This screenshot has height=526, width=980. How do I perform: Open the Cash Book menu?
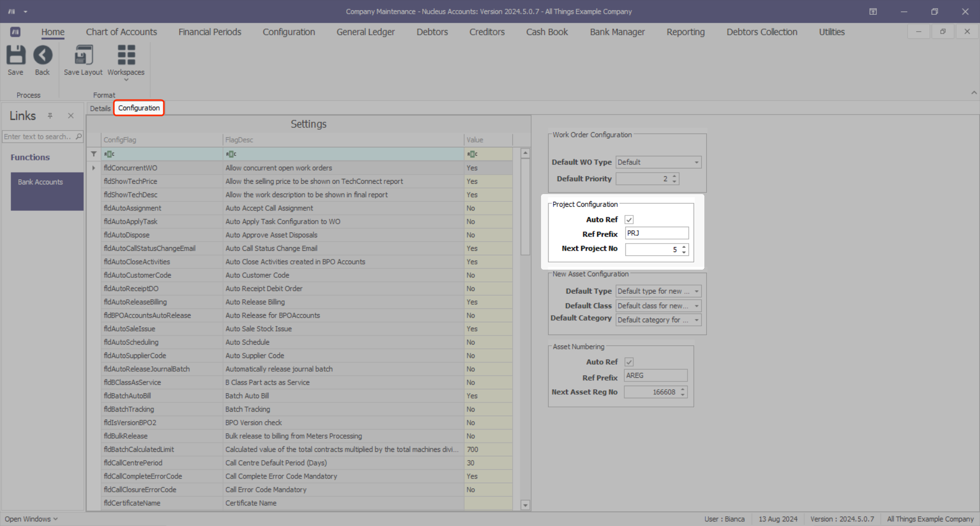click(x=547, y=32)
